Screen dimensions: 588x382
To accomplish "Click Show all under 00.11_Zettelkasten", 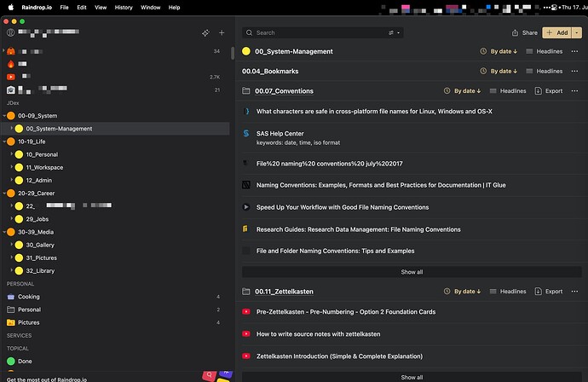I will click(412, 377).
